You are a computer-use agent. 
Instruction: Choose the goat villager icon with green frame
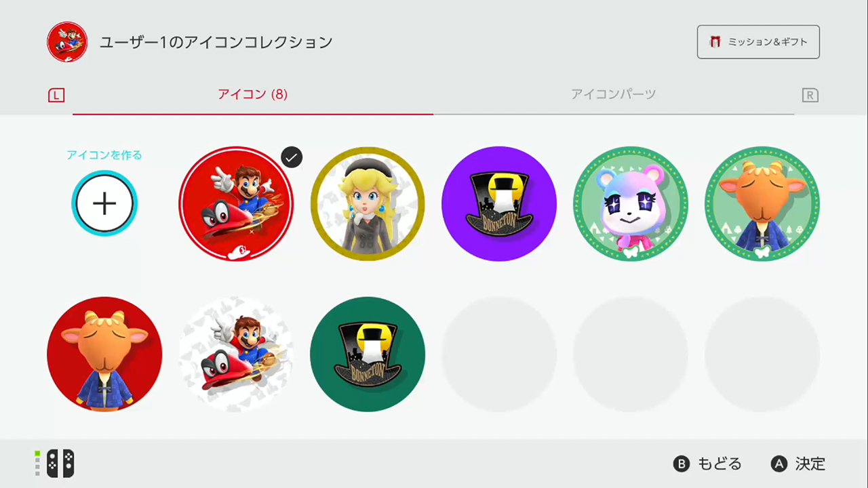[x=762, y=204]
